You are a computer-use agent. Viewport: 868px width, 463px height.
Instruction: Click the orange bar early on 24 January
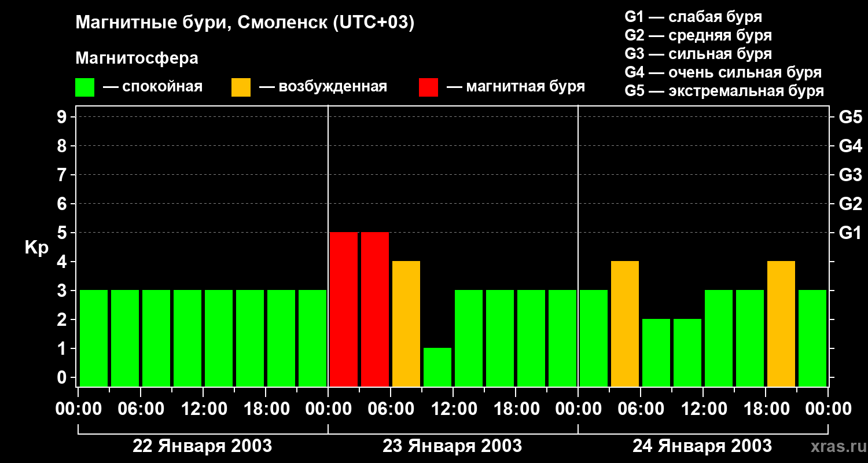625,324
